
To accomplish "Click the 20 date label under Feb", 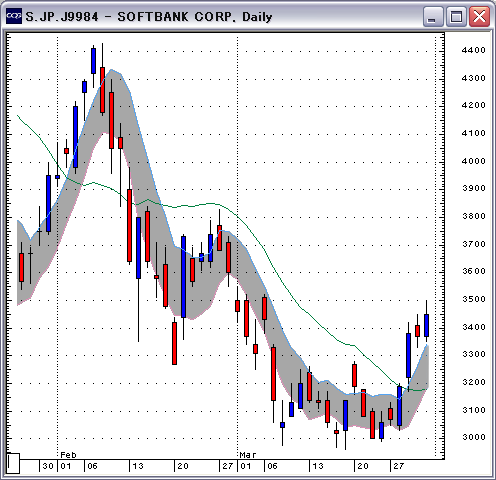I will coord(183,466).
